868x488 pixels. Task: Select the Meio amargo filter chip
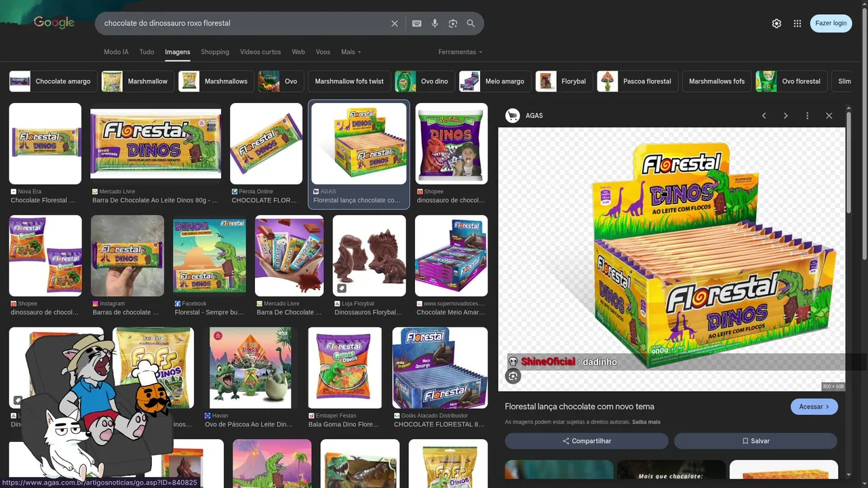(x=494, y=81)
